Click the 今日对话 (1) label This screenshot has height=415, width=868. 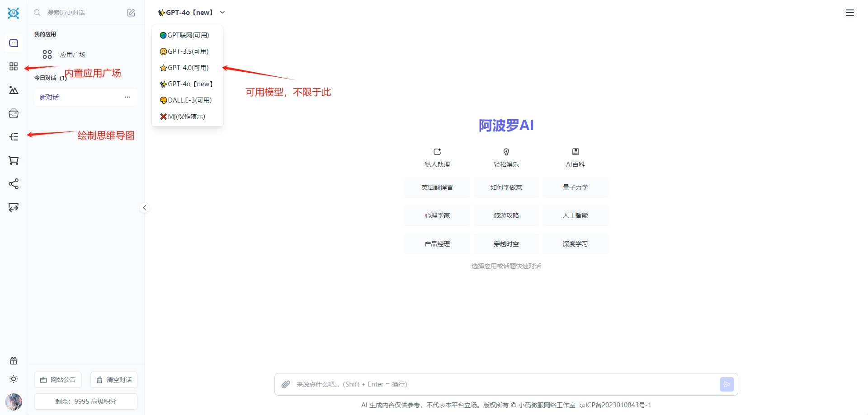[x=51, y=78]
